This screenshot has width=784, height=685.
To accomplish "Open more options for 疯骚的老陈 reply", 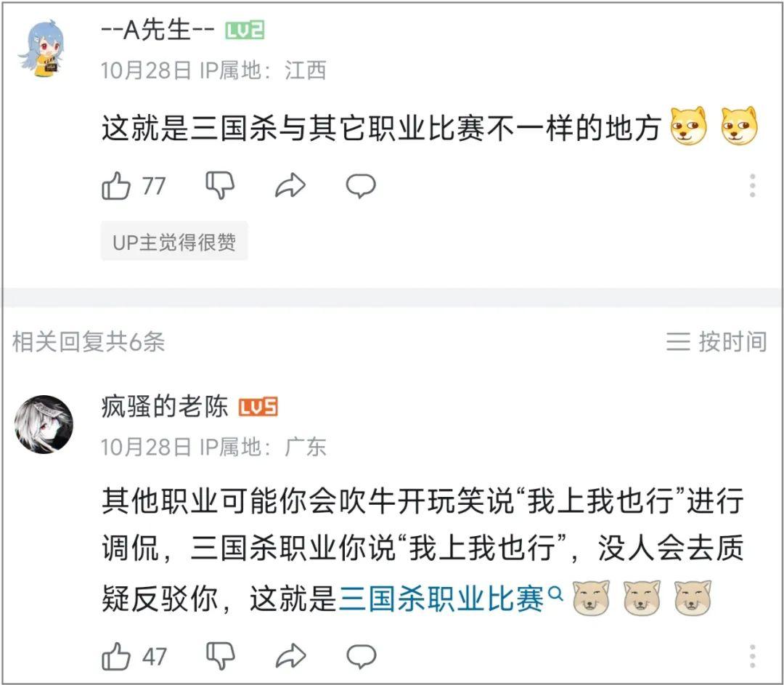I will tap(753, 656).
